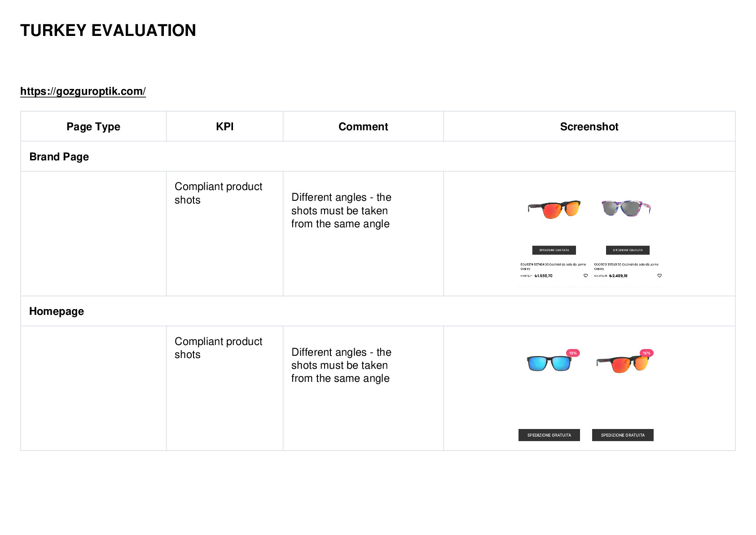Click the Screenshot column header
The height and width of the screenshot is (535, 756).
click(589, 127)
